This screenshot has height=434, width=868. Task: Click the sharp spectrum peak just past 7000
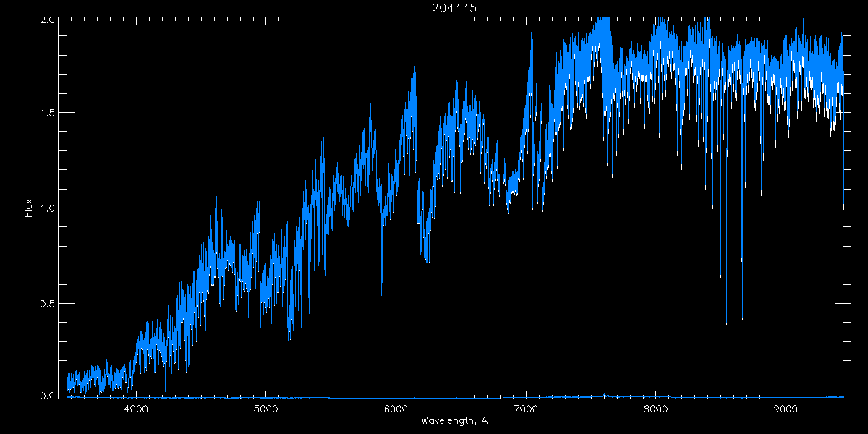[x=532, y=29]
